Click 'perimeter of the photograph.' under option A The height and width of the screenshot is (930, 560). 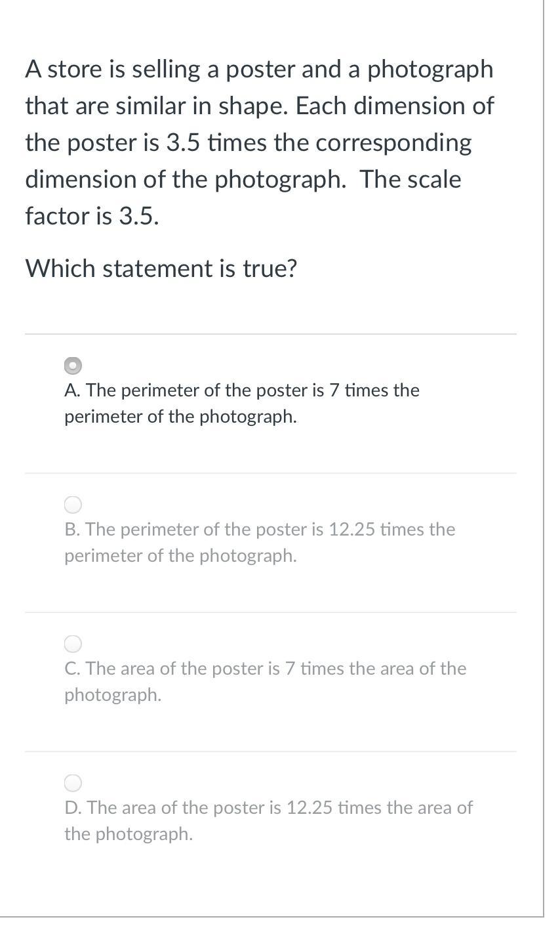pyautogui.click(x=180, y=417)
